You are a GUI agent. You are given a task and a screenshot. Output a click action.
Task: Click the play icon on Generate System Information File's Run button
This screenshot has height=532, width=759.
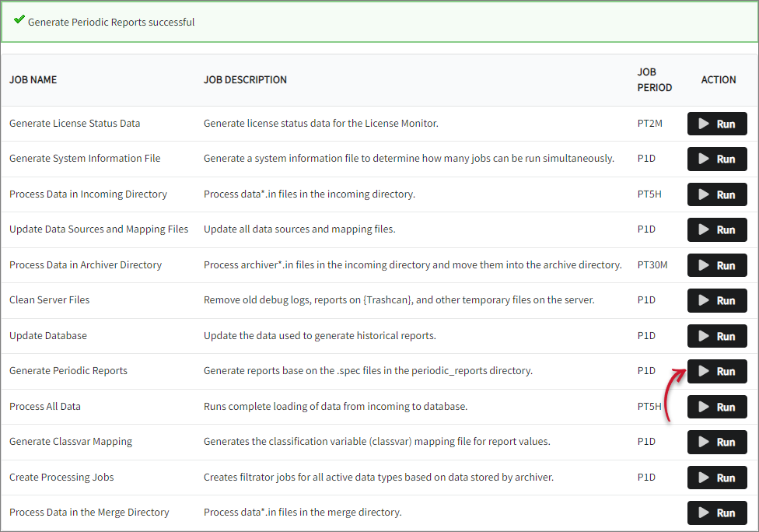click(x=705, y=159)
